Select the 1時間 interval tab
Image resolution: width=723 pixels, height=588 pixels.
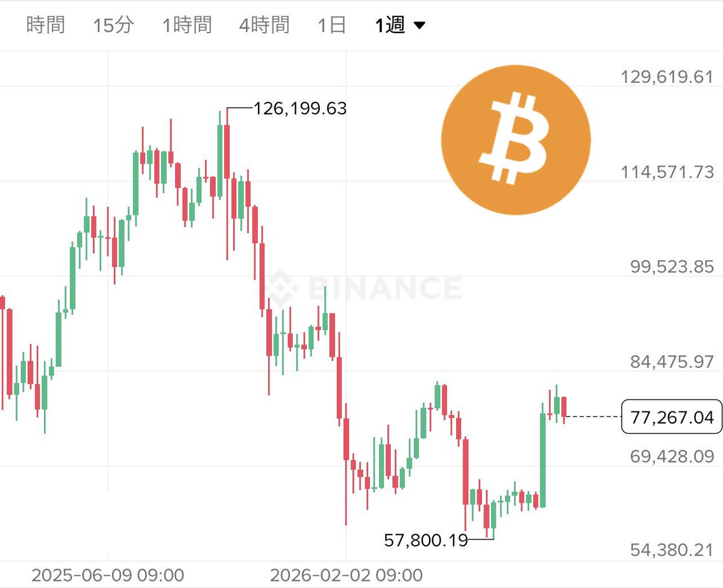coord(187,25)
